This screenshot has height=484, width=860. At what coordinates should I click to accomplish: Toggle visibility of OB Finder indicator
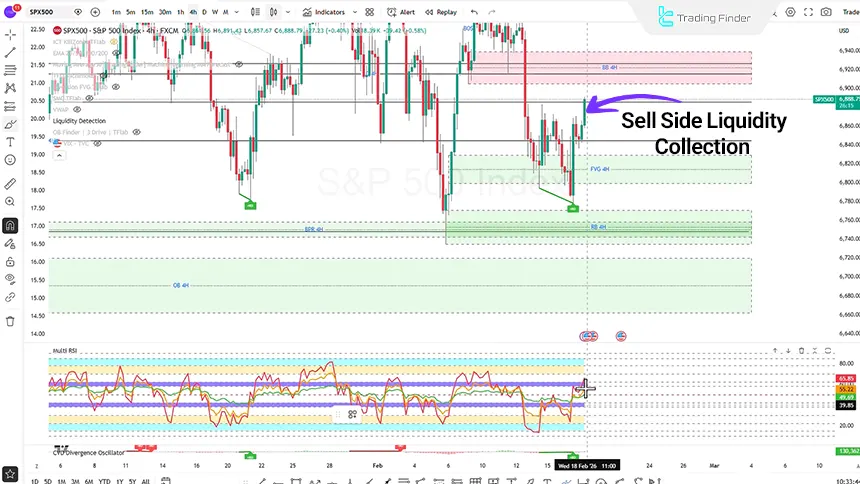pos(137,132)
